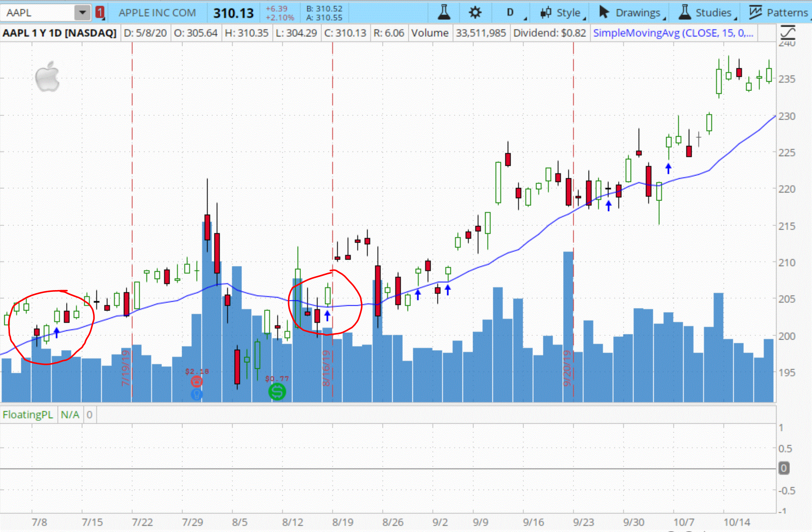Click the date readout D: 5/8/20
The width and height of the screenshot is (812, 532).
tap(145, 33)
